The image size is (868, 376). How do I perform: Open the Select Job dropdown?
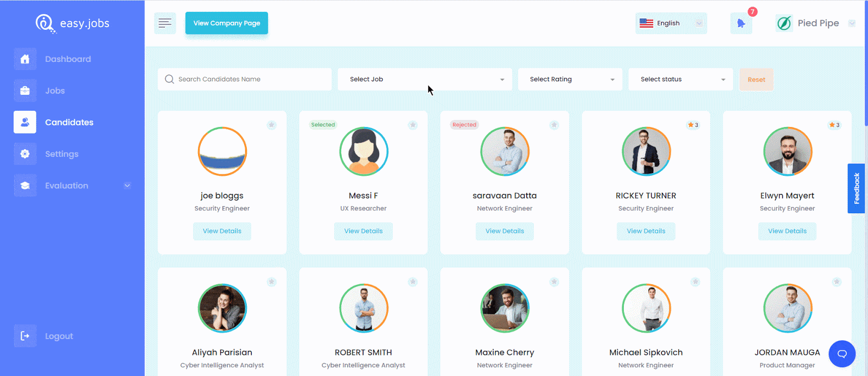[x=425, y=79]
